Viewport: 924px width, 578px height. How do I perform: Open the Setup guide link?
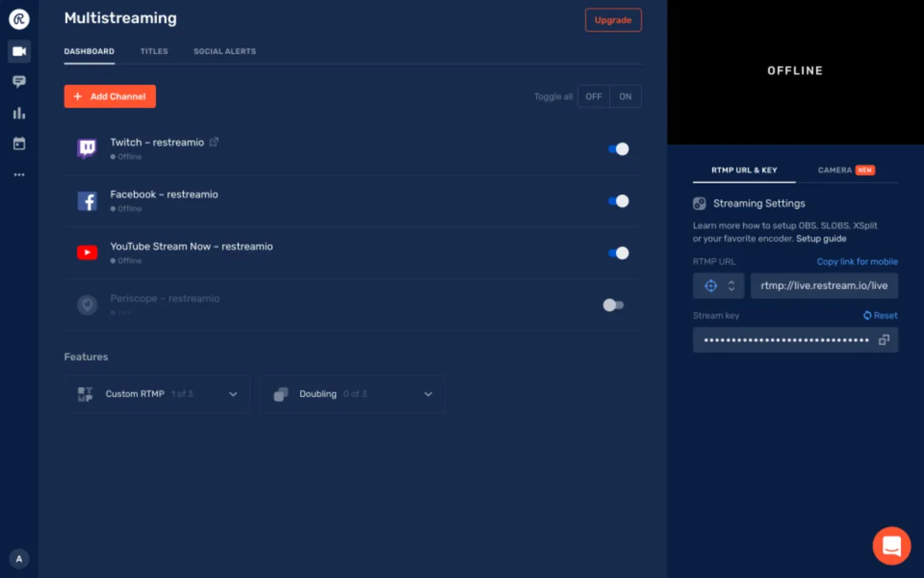pos(821,239)
